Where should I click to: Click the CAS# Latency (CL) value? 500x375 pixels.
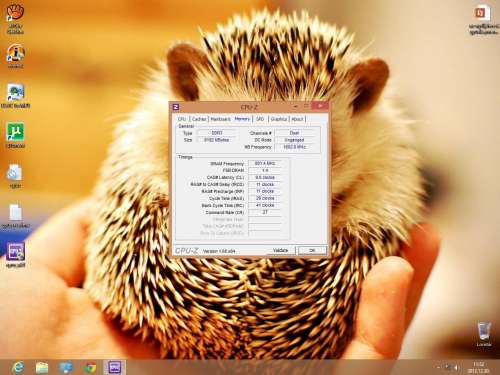pos(265,177)
